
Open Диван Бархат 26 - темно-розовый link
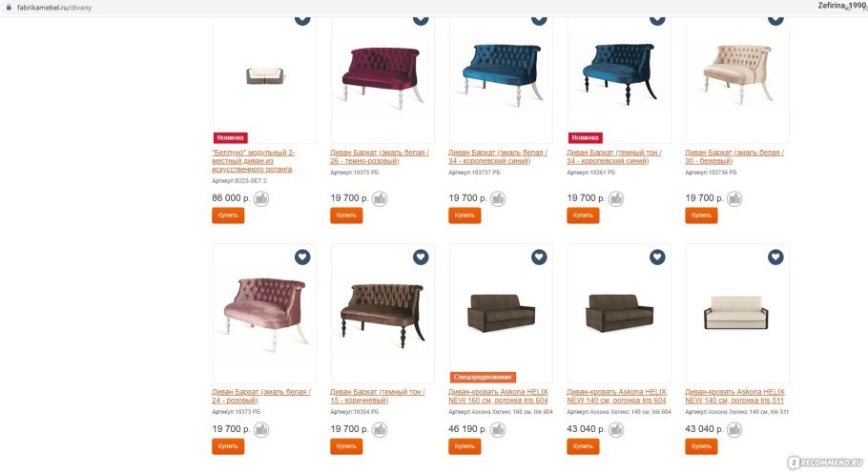click(380, 156)
